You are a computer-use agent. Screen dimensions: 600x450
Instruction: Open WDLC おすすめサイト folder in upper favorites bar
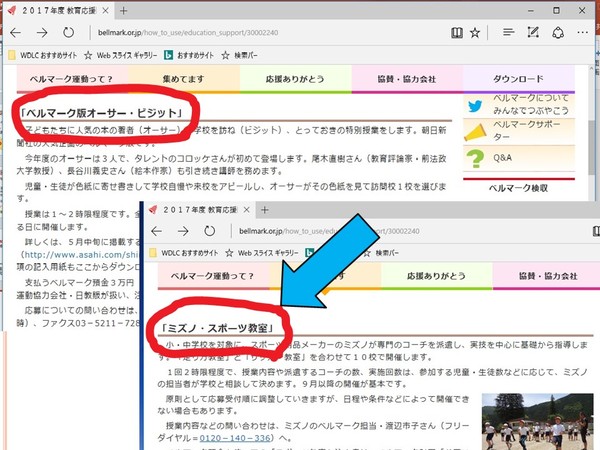[42, 55]
